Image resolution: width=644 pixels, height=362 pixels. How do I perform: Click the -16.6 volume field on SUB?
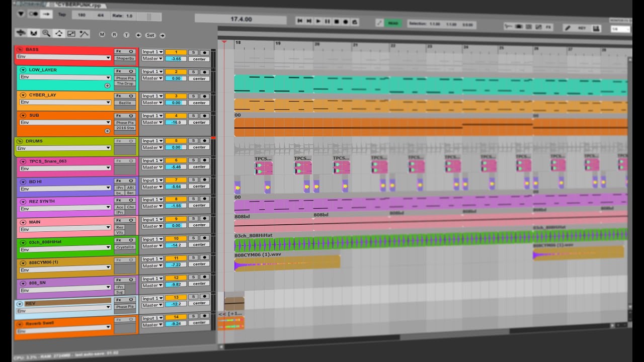tap(176, 122)
